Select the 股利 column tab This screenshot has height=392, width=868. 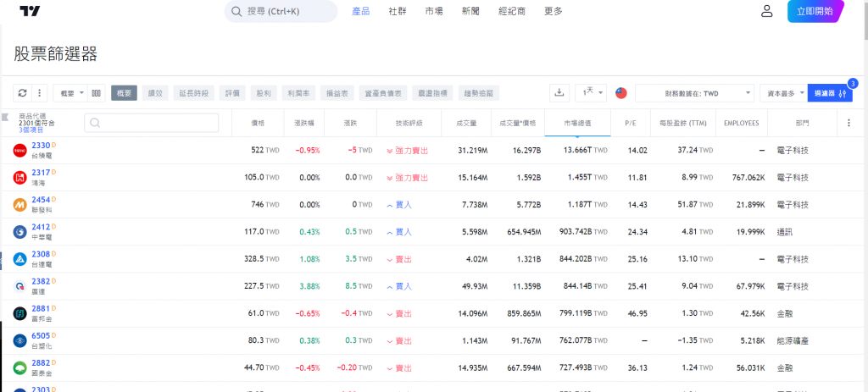tap(263, 93)
